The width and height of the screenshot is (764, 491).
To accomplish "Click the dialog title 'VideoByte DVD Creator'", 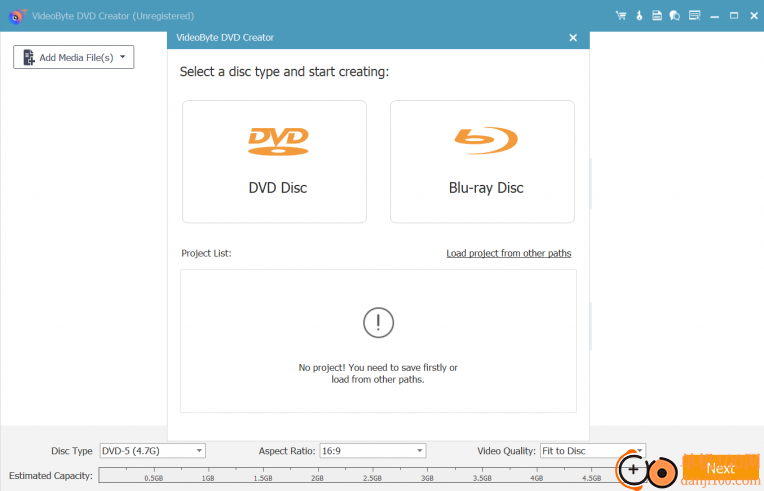I will [x=225, y=38].
